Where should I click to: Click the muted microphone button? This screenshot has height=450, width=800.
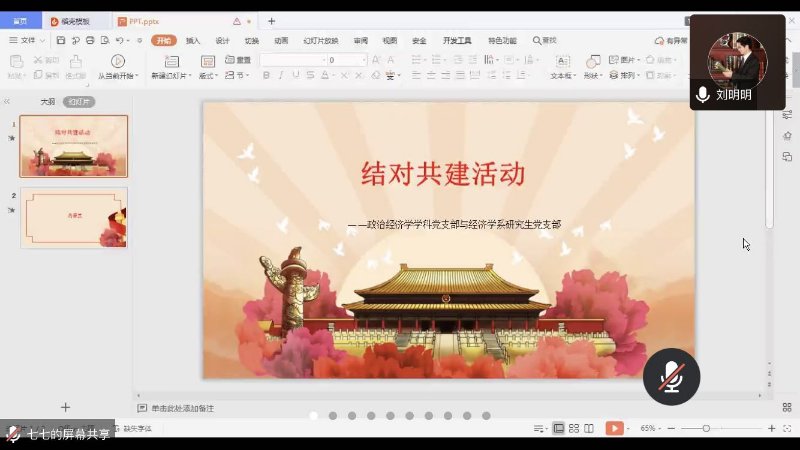(x=671, y=377)
